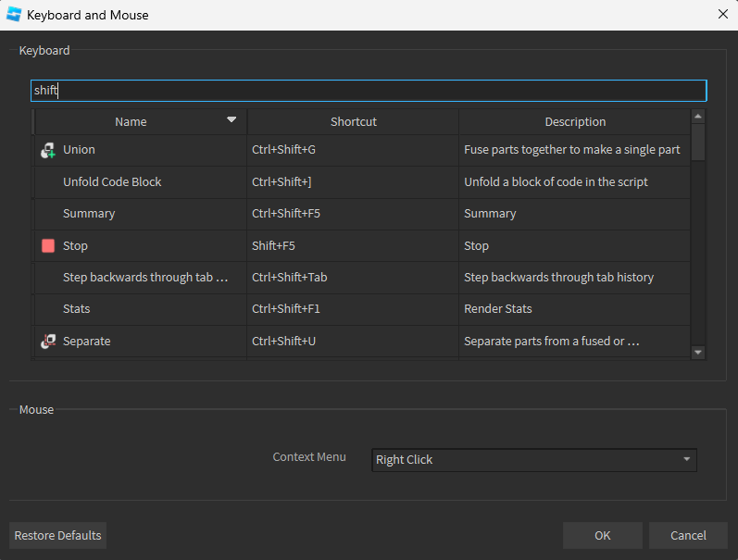Sort by the Description column header
This screenshot has width=738, height=560.
pyautogui.click(x=575, y=122)
